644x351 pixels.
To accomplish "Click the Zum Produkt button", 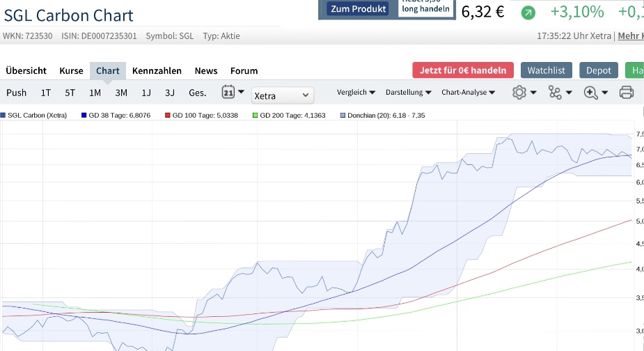I will (358, 9).
